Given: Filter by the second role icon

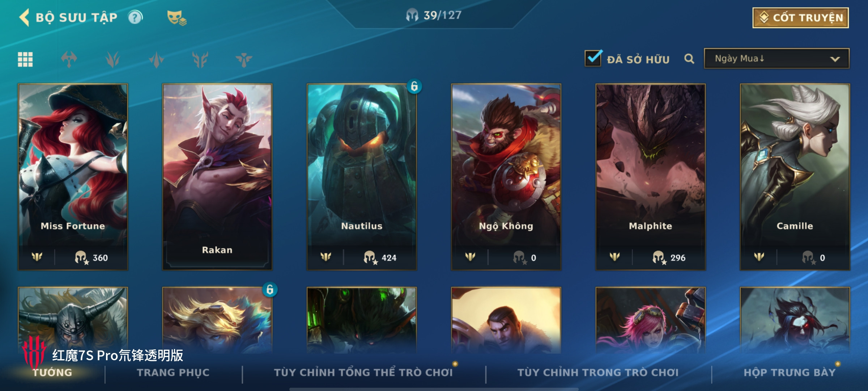Looking at the screenshot, I should coord(112,59).
